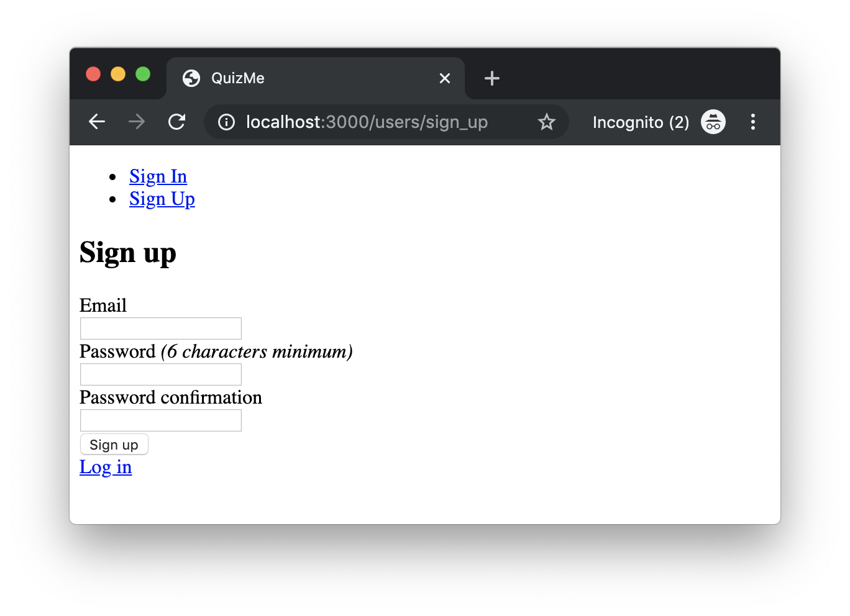Click the yellow minimize window button

coord(118,75)
